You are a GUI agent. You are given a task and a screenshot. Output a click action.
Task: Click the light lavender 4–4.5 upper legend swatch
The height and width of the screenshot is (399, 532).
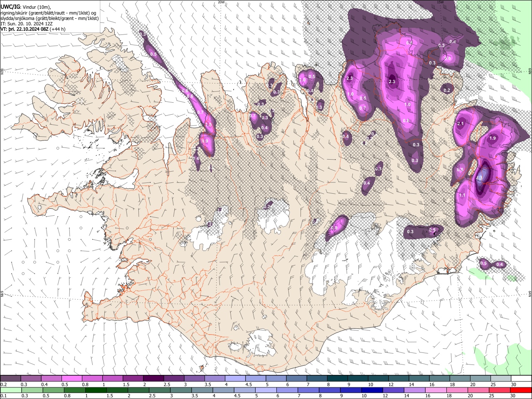coord(235,379)
